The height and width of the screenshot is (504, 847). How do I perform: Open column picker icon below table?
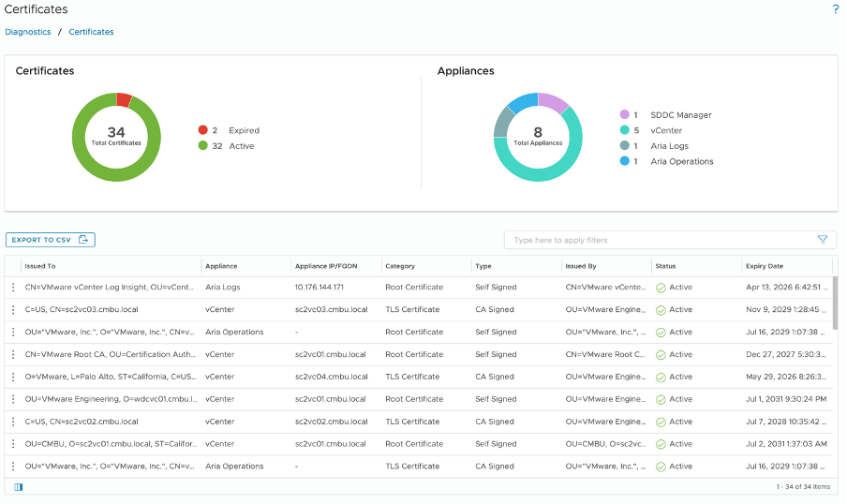19,487
